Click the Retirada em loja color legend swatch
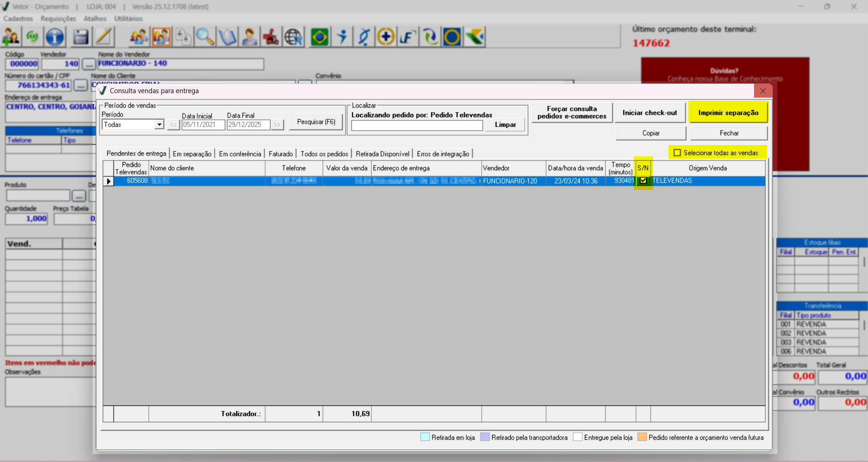This screenshot has width=868, height=462. (425, 437)
